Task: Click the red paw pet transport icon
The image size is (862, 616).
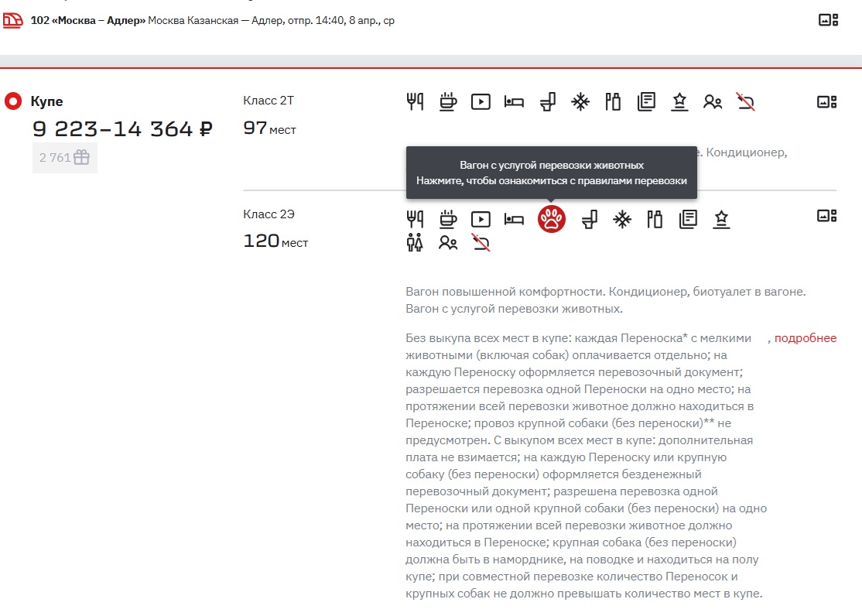Action: tap(552, 220)
